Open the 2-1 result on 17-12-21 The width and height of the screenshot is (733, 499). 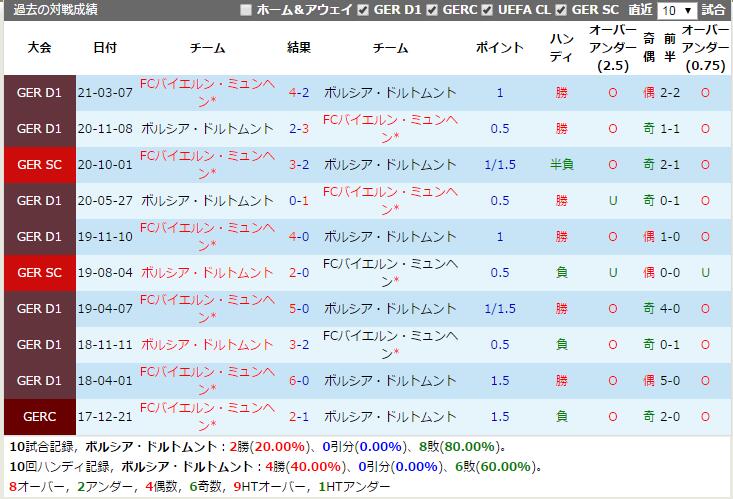pos(299,417)
